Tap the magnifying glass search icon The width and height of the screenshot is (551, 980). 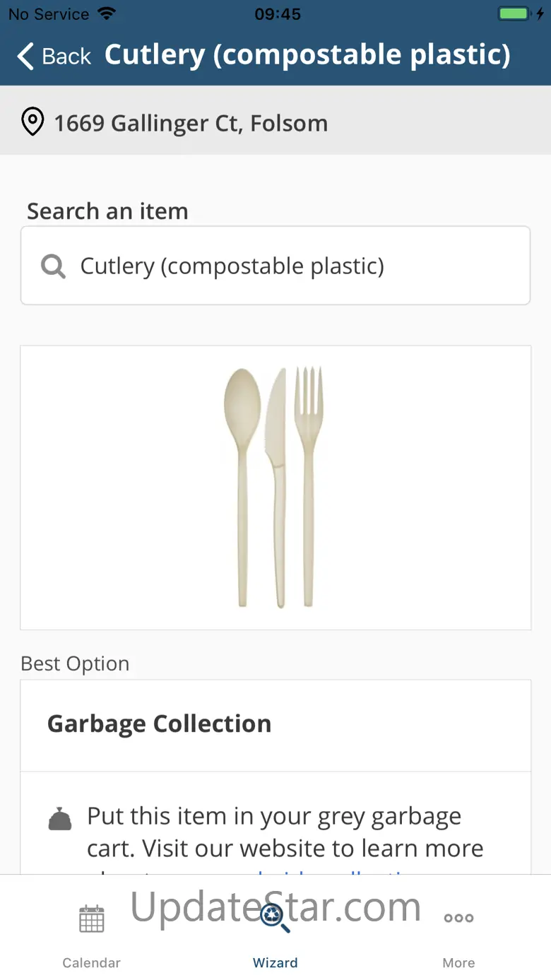point(53,266)
